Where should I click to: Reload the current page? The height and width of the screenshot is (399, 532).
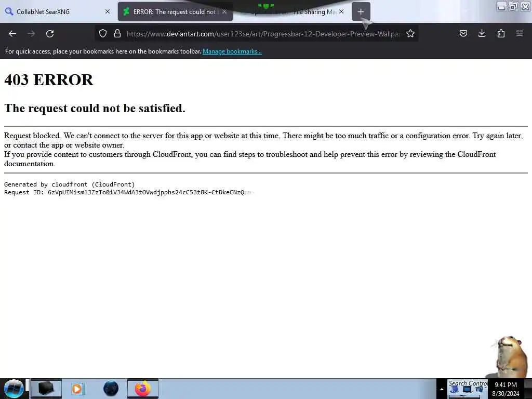[50, 34]
